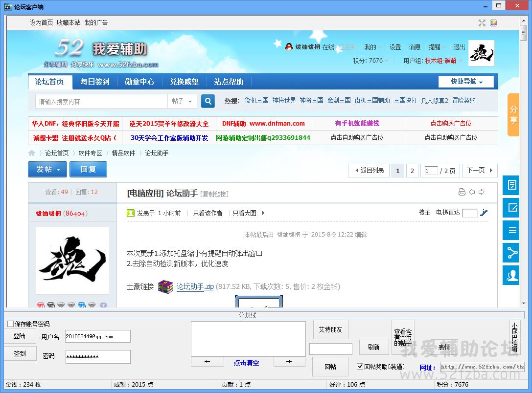This screenshot has height=393, width=532.
Task: Switch to the 每日签到 tab
Action: [x=95, y=82]
